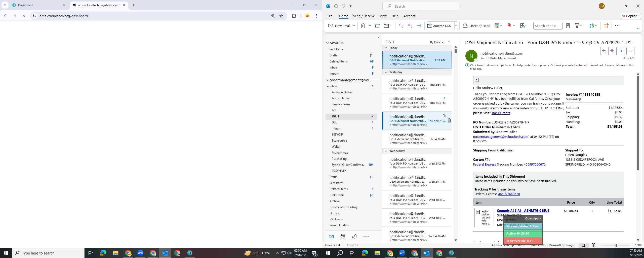Viewport: 644px width, 258px height.
Task: Flag the Thu 12:37 PM D&H message
Action: pyautogui.click(x=444, y=116)
